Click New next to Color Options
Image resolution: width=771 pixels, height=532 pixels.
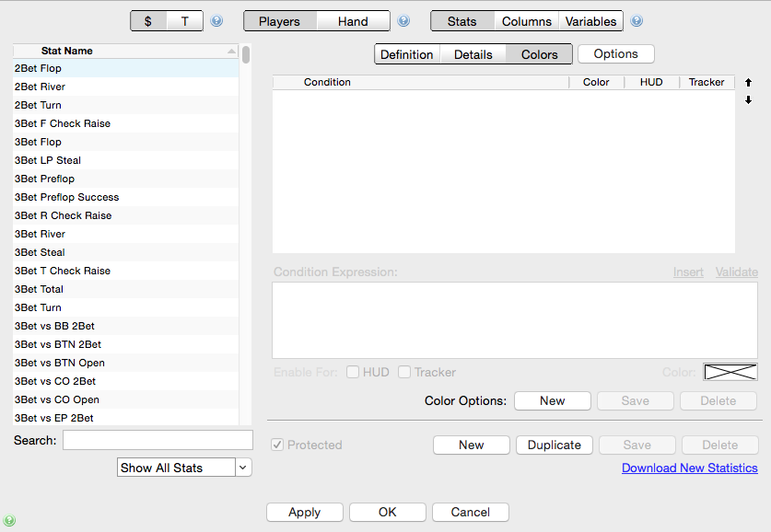pyautogui.click(x=553, y=401)
